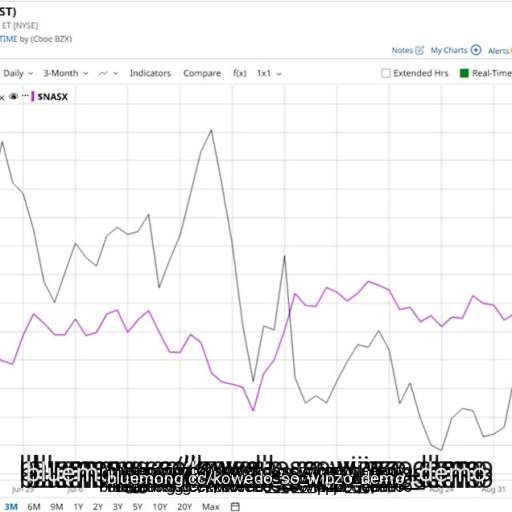Viewport: 512px width, 512px height.
Task: Click the $NASX series label
Action: [x=53, y=97]
